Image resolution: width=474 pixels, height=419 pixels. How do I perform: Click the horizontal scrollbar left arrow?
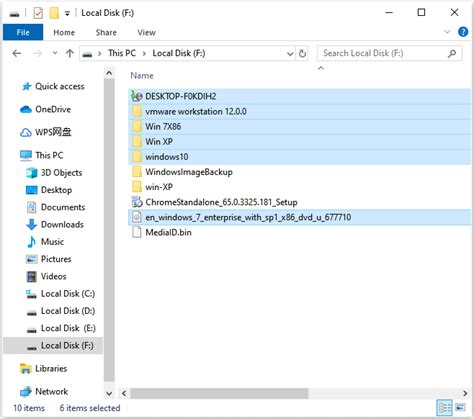point(124,393)
